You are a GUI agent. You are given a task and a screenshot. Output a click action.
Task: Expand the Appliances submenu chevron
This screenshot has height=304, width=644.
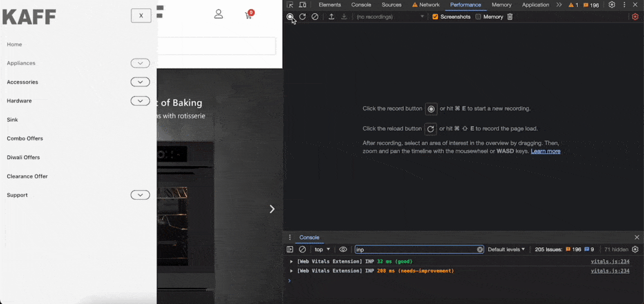pos(140,63)
